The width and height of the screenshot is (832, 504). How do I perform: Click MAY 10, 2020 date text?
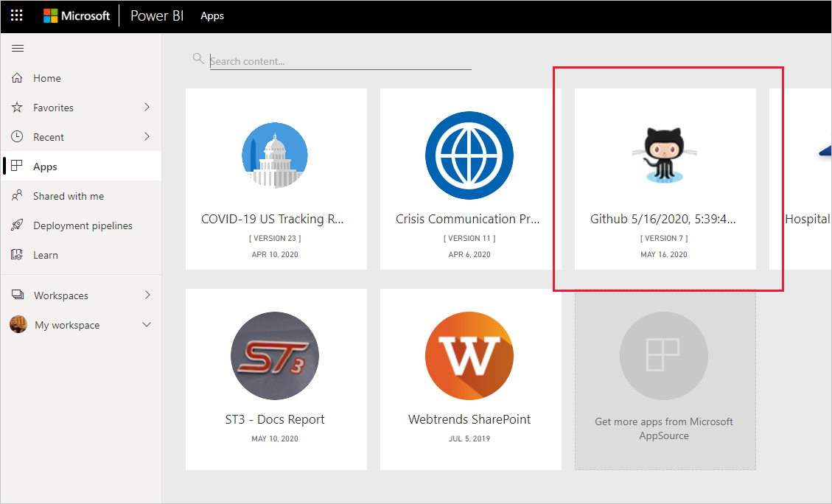pyautogui.click(x=275, y=438)
